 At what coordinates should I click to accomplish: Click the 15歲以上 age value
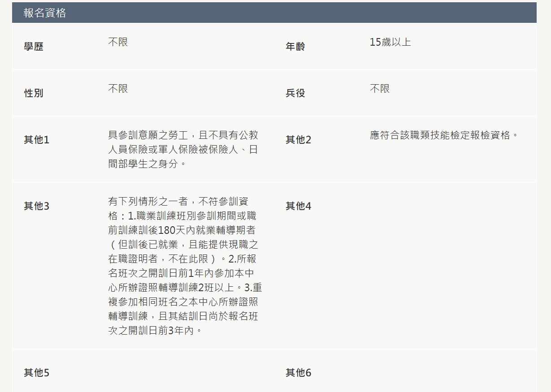[x=390, y=42]
